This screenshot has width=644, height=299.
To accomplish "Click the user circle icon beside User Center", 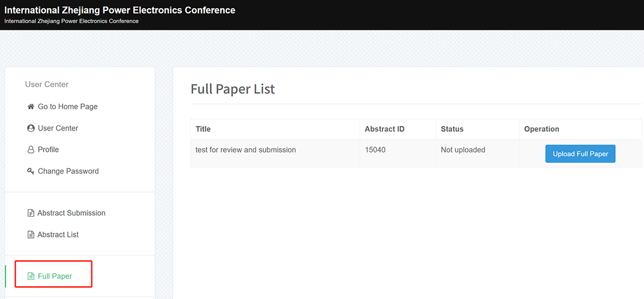I will pyautogui.click(x=30, y=128).
